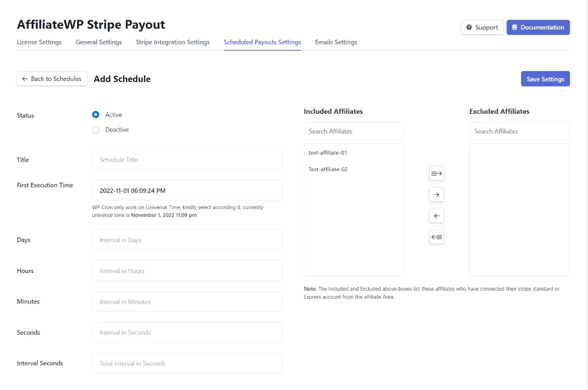
Task: Select the Deactive status radio button
Action: click(95, 129)
